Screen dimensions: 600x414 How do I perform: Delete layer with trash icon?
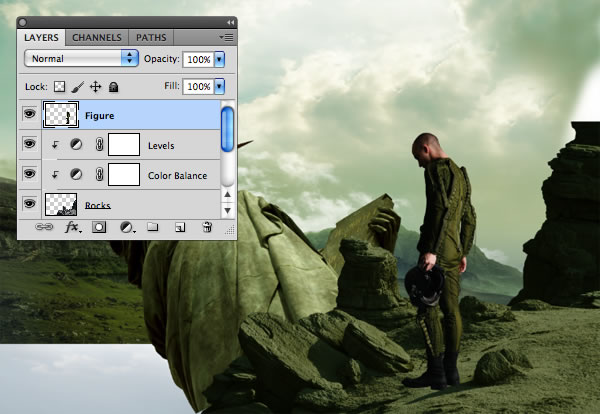tap(207, 227)
